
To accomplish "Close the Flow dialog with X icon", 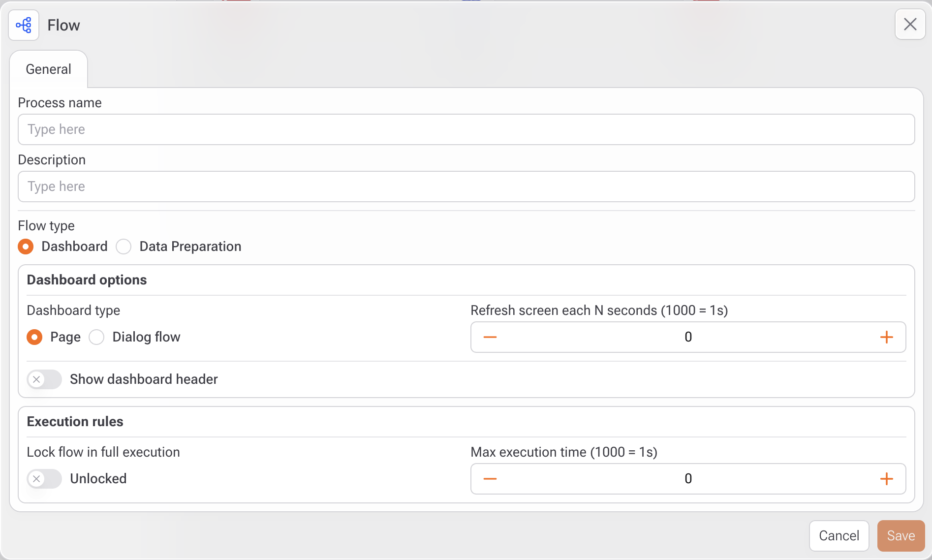I will [910, 25].
